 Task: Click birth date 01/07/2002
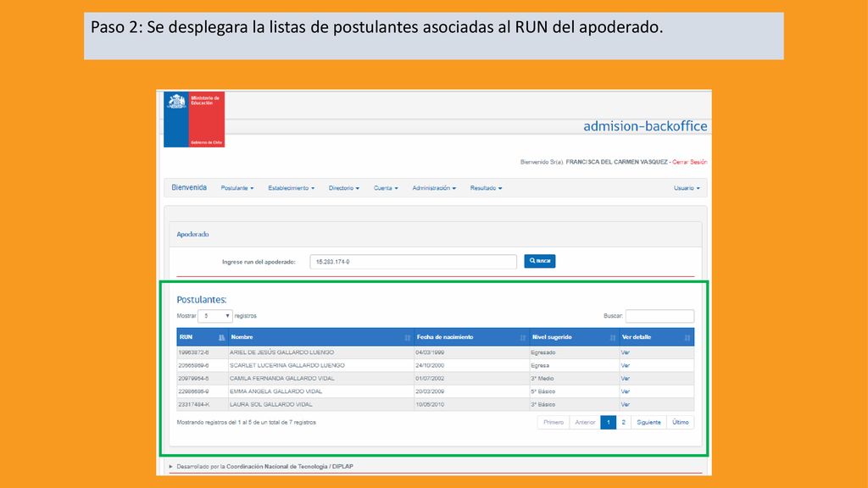click(430, 379)
